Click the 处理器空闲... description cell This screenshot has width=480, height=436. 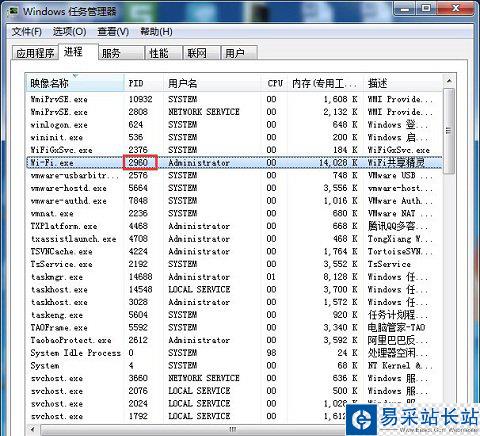[397, 353]
